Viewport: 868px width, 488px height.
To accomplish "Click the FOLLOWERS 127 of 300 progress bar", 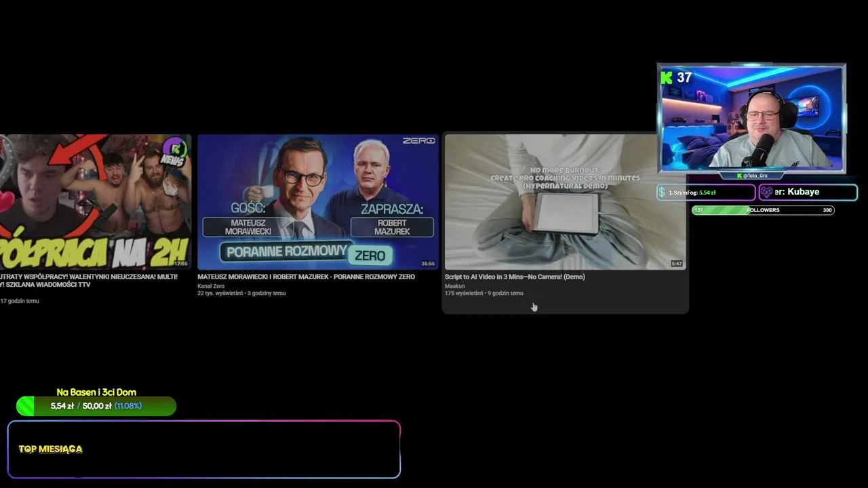I will click(x=763, y=210).
